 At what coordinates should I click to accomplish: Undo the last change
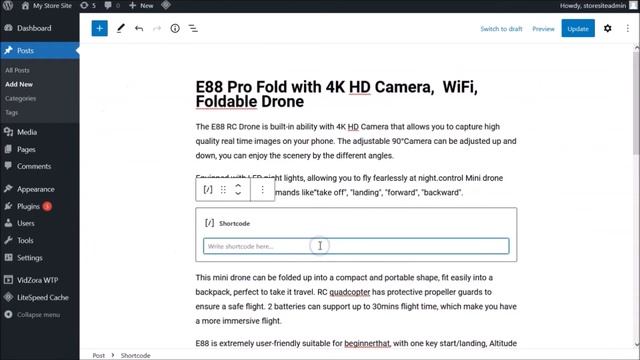pos(139,29)
